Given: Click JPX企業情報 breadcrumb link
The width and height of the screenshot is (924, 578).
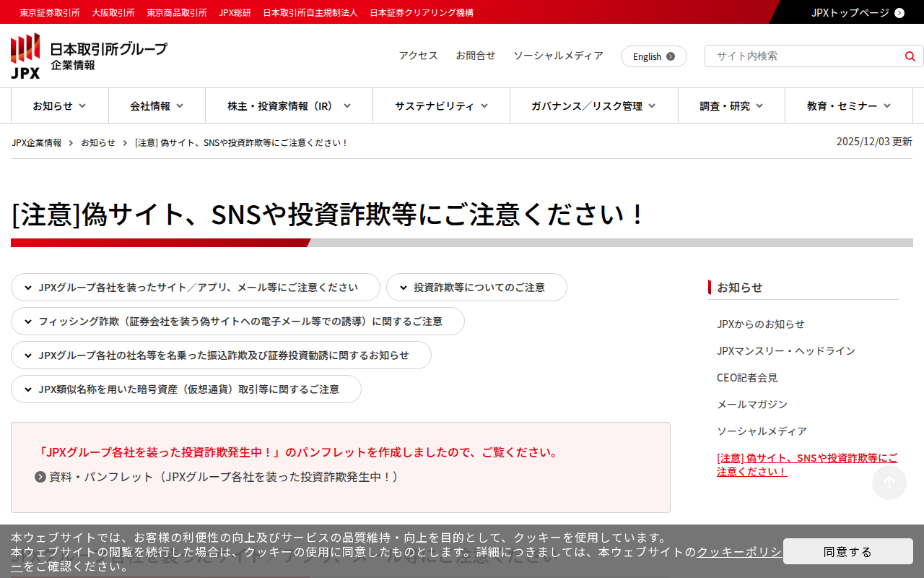Looking at the screenshot, I should [x=37, y=142].
